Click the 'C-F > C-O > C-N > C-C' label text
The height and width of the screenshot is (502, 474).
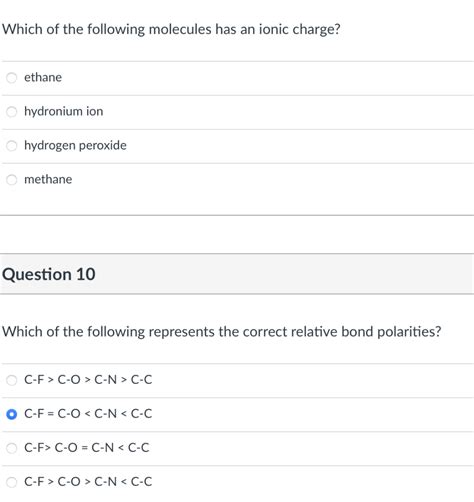[88, 380]
